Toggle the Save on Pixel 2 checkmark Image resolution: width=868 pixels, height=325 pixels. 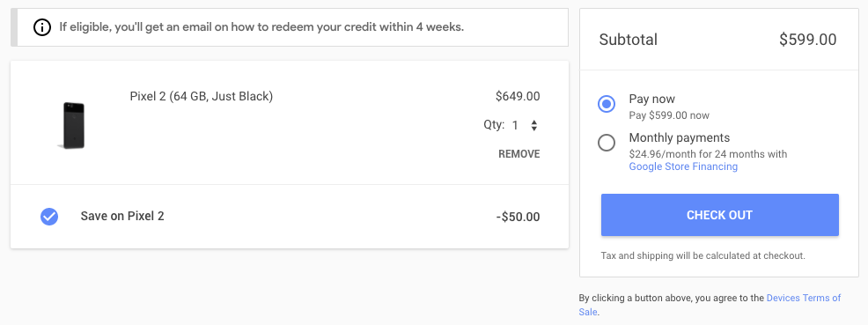(49, 217)
